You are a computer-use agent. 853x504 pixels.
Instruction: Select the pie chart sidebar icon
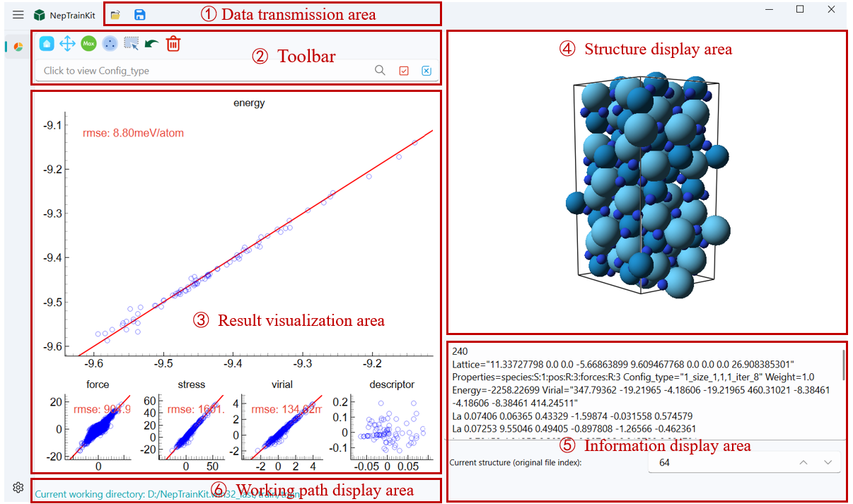(18, 47)
